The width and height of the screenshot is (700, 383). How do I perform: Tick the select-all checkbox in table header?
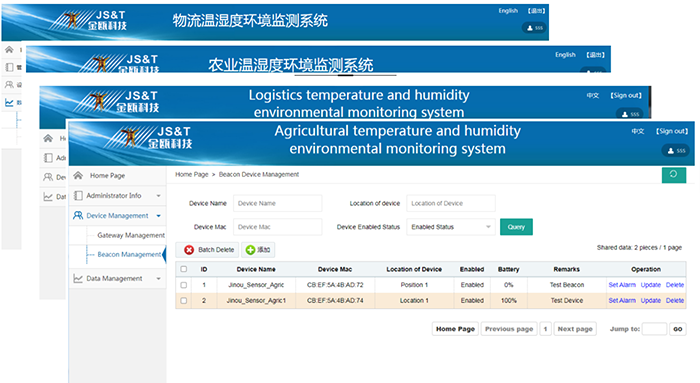(x=183, y=269)
